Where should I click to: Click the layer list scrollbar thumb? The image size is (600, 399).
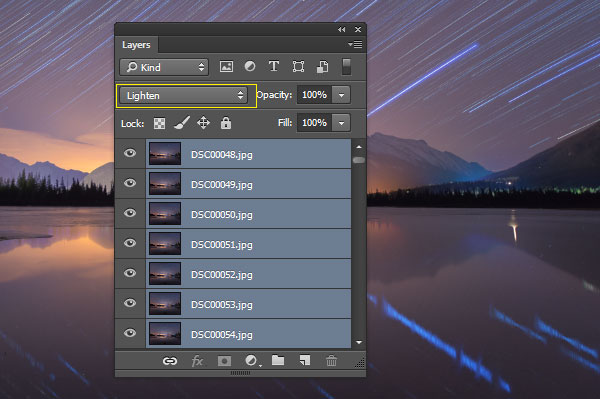point(359,160)
